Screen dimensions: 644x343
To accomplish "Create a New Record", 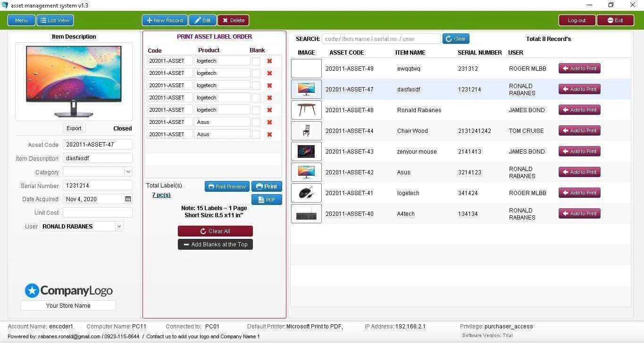I will [165, 20].
